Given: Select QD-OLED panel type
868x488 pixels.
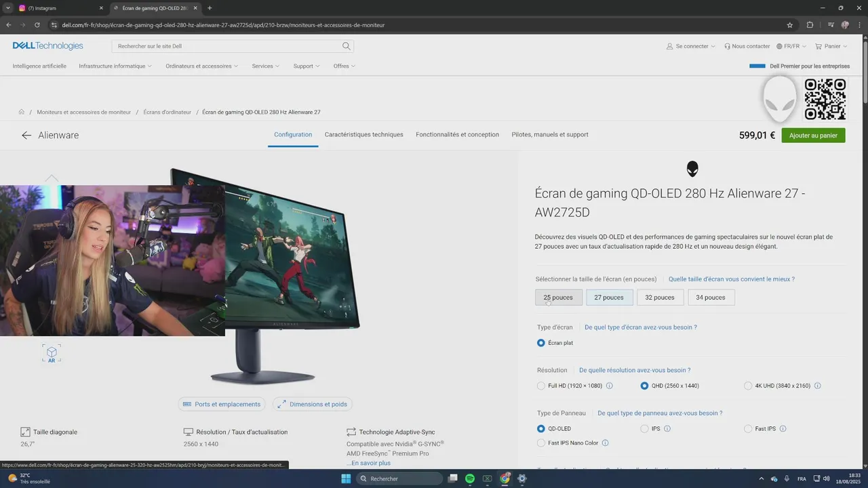Looking at the screenshot, I should click(541, 428).
